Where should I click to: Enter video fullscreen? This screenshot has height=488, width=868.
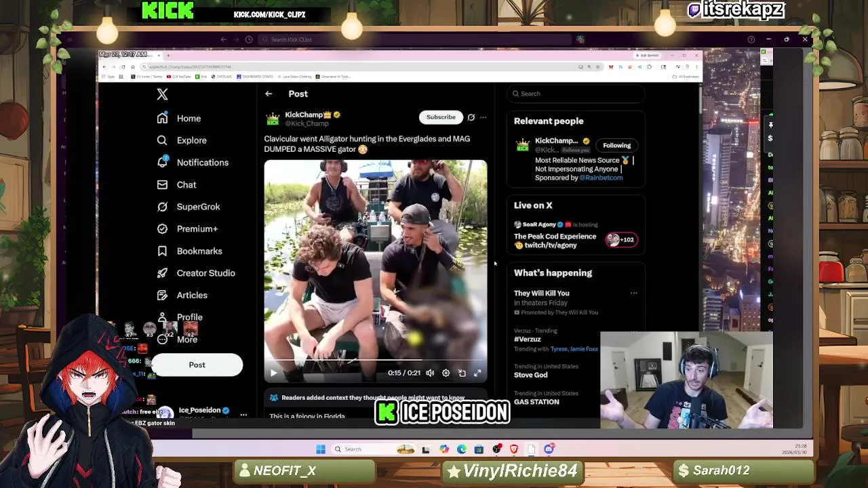pos(477,373)
